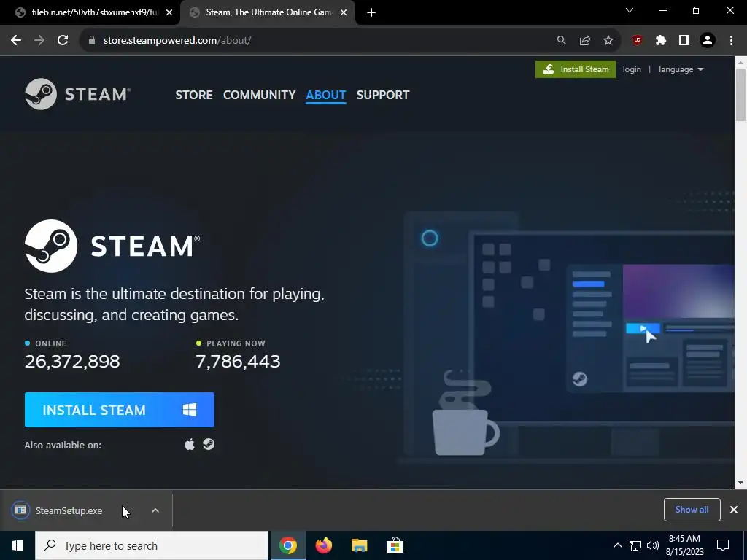Click the network status tray icon
Screen dimensions: 747x560
coord(635,545)
